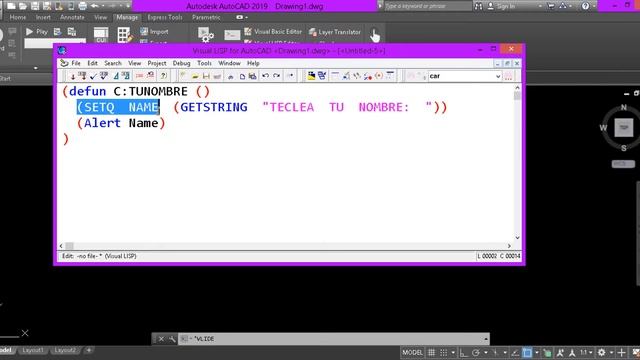Open Project menu in Visual LISP
The height and width of the screenshot is (360, 640).
coord(157,63)
